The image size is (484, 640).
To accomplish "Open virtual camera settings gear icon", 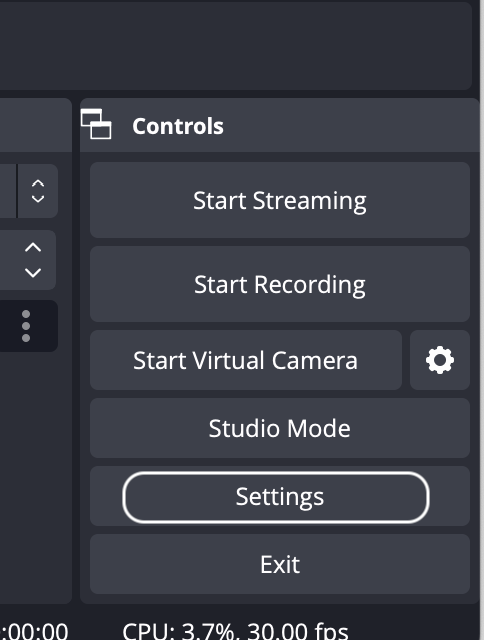I will click(x=440, y=360).
